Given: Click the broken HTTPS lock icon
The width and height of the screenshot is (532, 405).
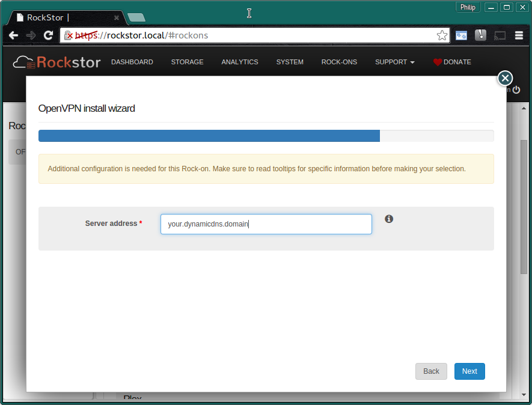Looking at the screenshot, I should pos(68,35).
